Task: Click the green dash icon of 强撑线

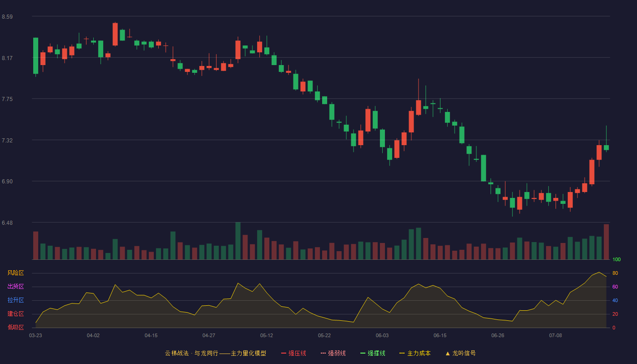Action: coord(363,353)
